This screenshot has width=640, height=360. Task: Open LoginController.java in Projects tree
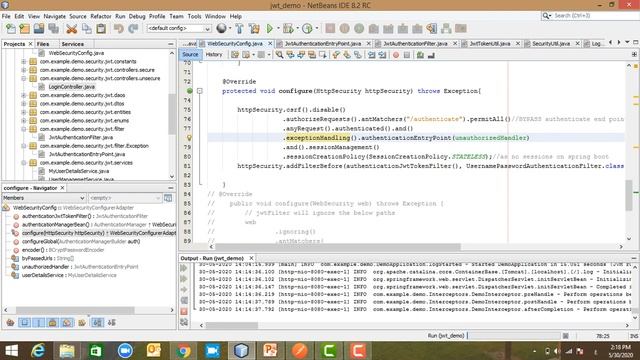71,87
